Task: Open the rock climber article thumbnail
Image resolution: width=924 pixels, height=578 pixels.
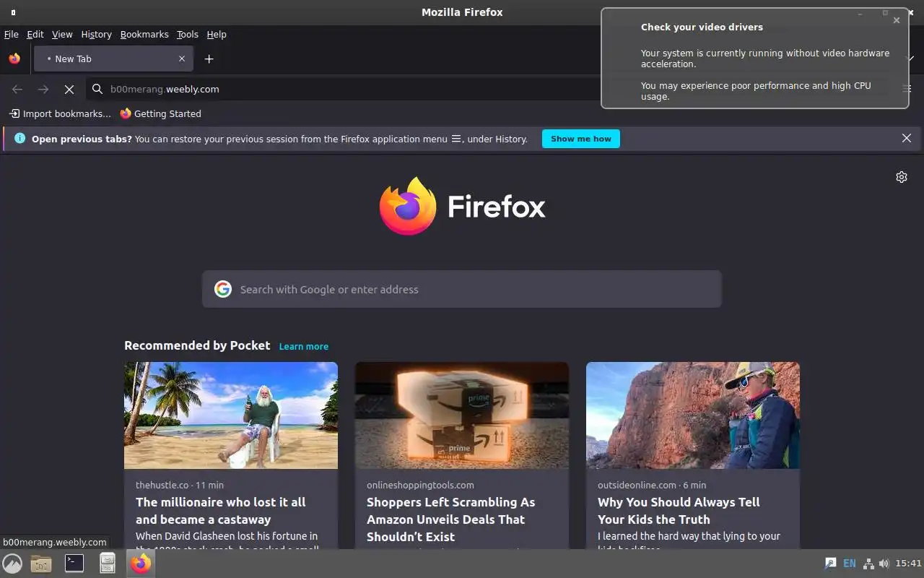Action: [693, 415]
